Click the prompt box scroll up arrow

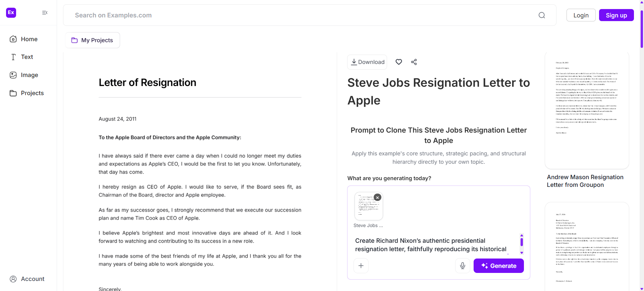coord(522,235)
